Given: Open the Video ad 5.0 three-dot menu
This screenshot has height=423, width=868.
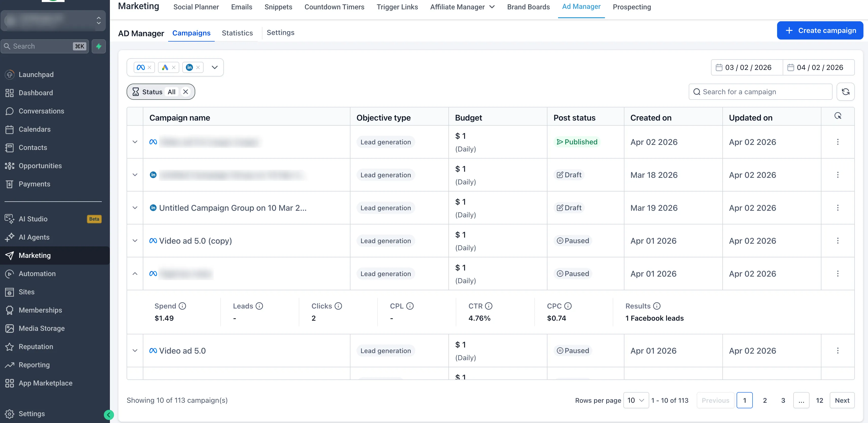Looking at the screenshot, I should 837,351.
